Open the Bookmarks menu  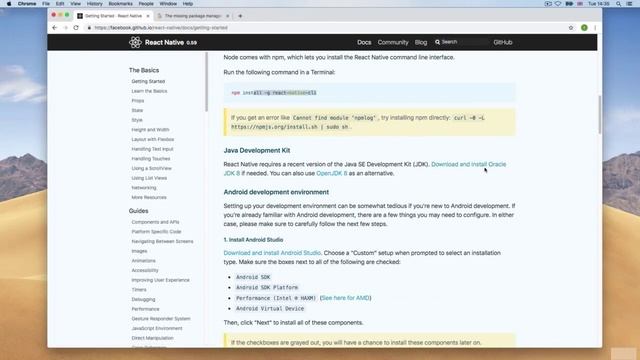(x=120, y=4)
